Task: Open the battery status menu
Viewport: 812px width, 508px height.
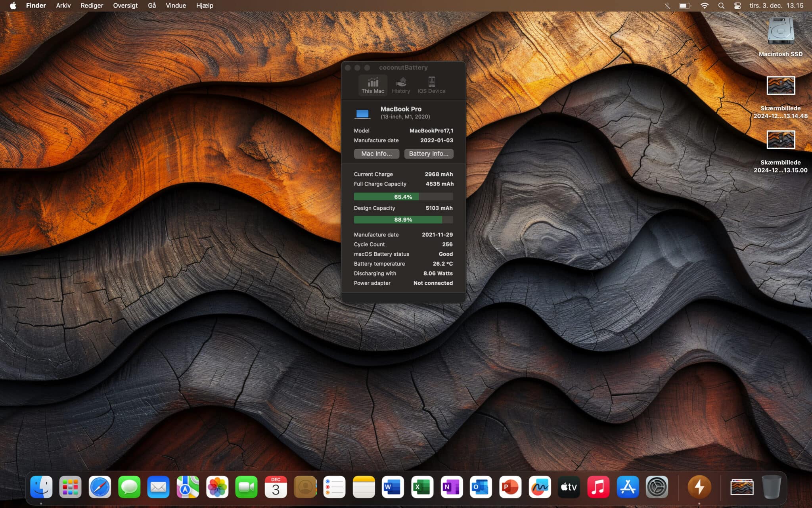Action: pos(684,6)
